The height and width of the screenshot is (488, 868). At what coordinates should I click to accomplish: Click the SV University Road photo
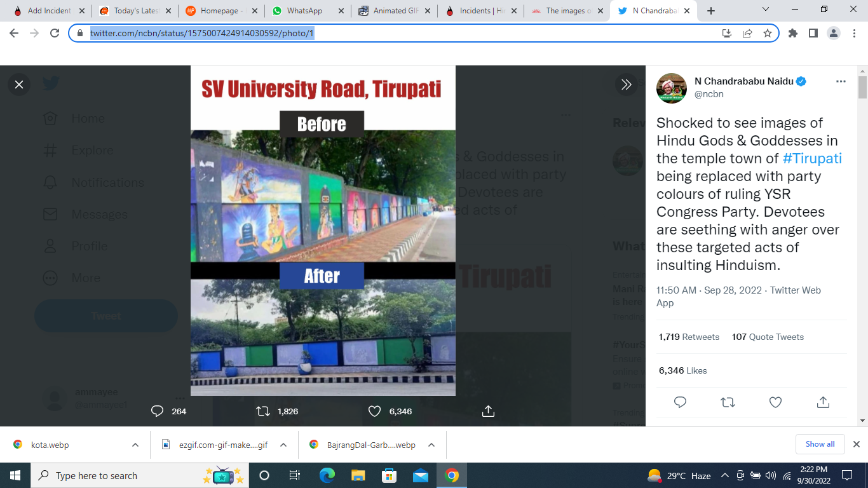pyautogui.click(x=323, y=231)
